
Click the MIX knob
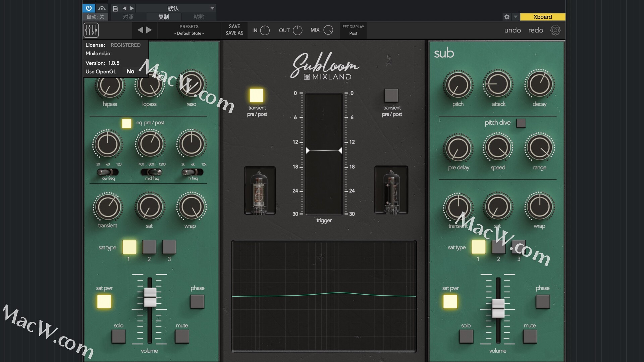[328, 31]
